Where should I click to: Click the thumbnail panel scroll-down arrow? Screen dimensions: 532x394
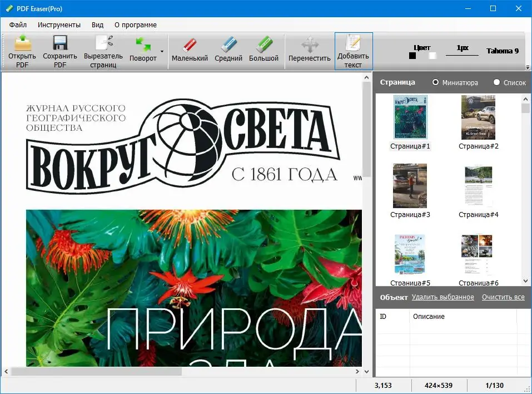tap(525, 281)
